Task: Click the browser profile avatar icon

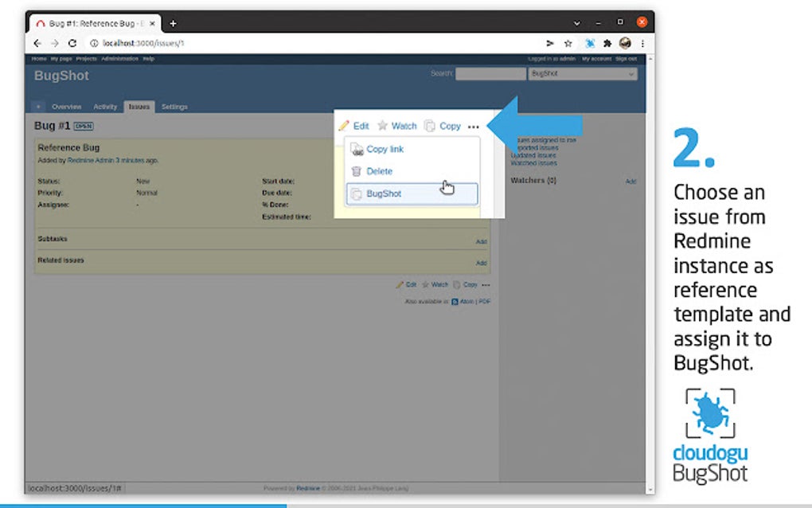Action: [626, 44]
